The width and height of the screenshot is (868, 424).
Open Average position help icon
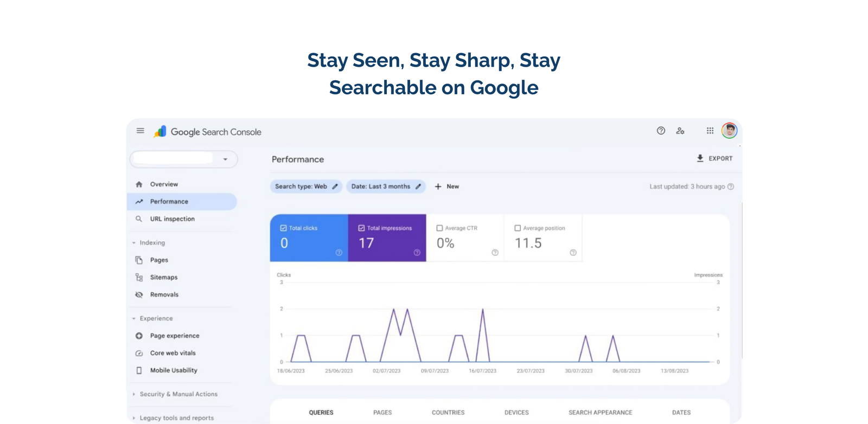(x=573, y=253)
